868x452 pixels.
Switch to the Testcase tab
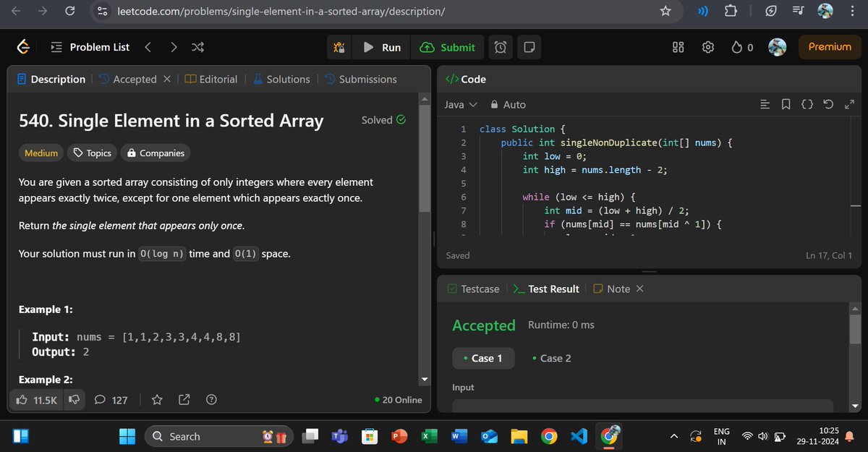pyautogui.click(x=474, y=289)
